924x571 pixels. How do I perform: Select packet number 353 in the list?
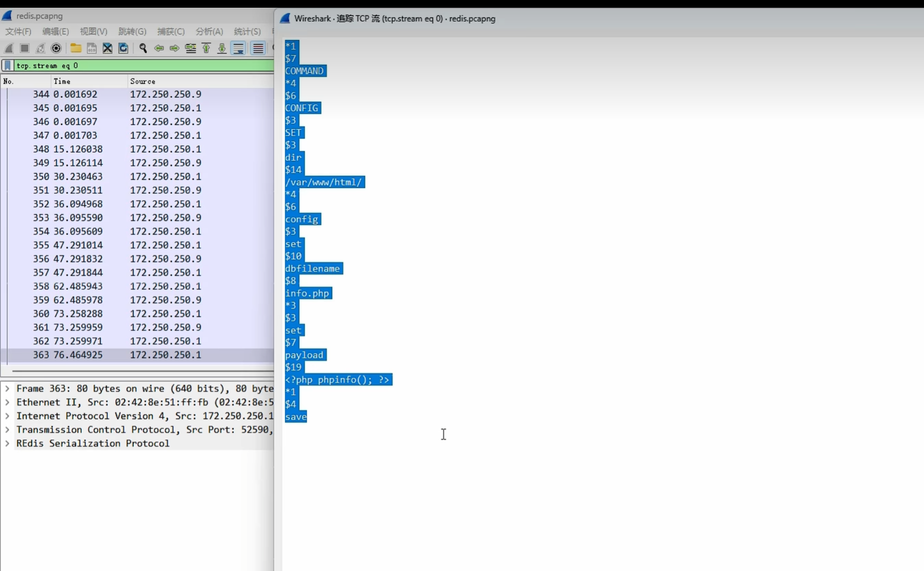tap(137, 217)
